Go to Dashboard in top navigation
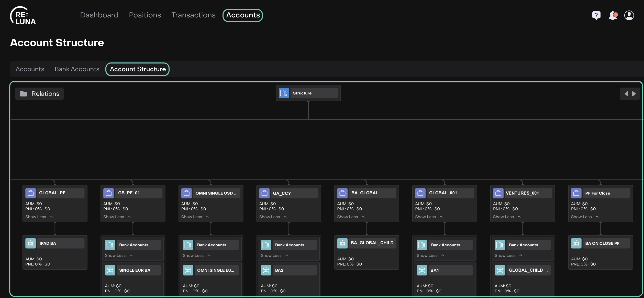 click(x=99, y=15)
